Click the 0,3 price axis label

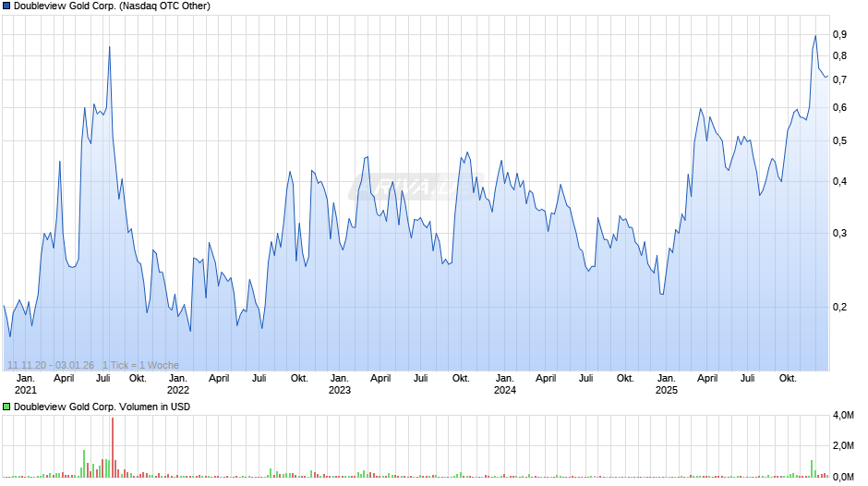(x=839, y=233)
